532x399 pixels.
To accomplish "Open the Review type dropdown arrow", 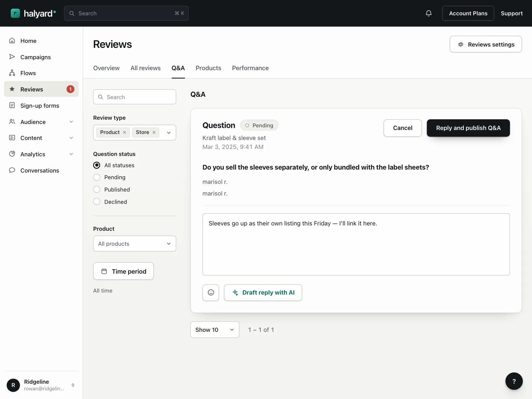I will tap(169, 133).
